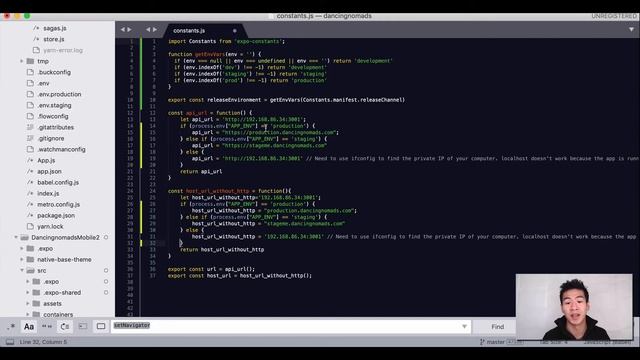Viewport: 640px width, 360px height.
Task: Toggle whole word matching option
Action: tap(47, 327)
